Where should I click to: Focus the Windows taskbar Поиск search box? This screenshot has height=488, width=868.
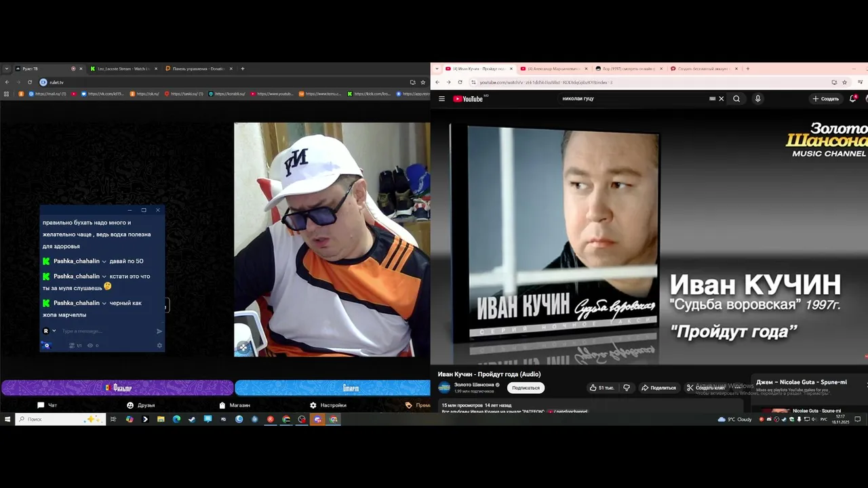click(61, 420)
